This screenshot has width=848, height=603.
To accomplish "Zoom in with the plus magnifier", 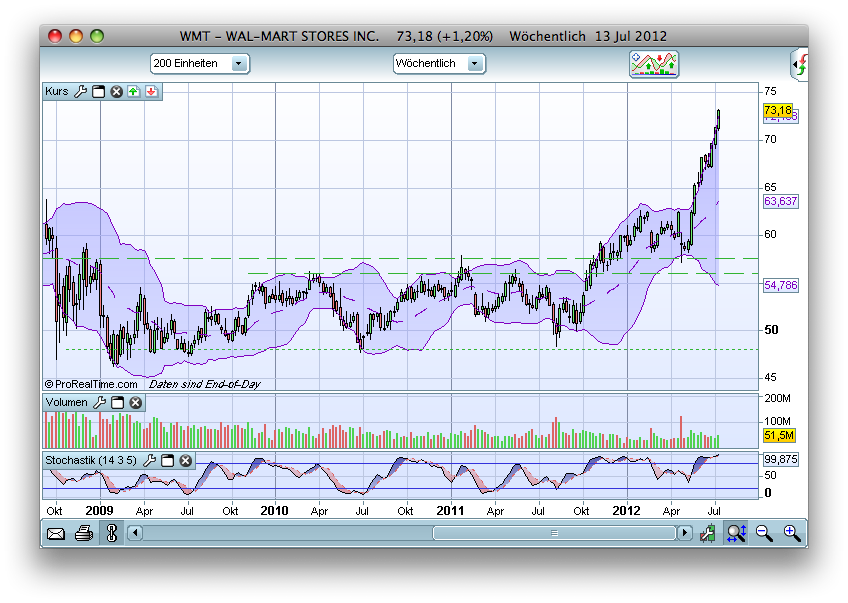I will (x=792, y=533).
